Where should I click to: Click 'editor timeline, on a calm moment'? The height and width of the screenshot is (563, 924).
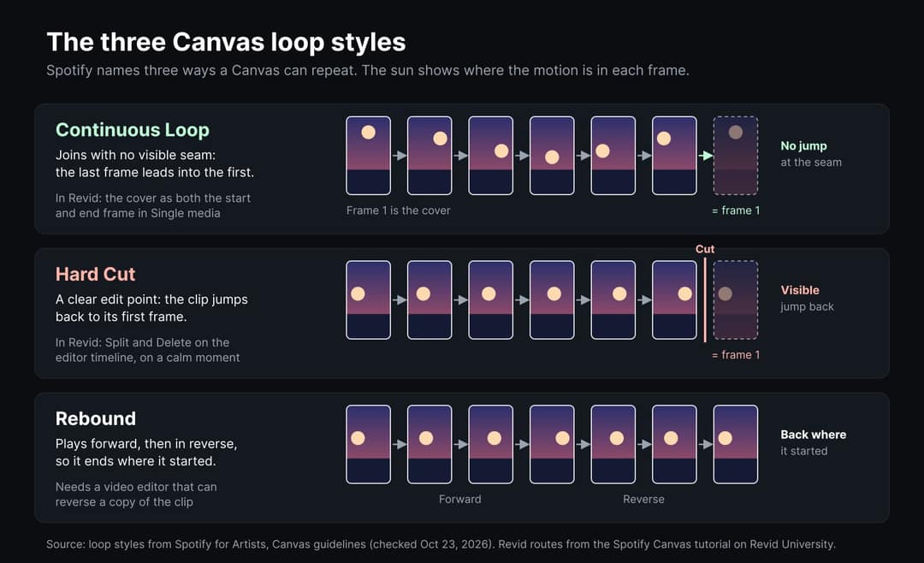tap(147, 358)
